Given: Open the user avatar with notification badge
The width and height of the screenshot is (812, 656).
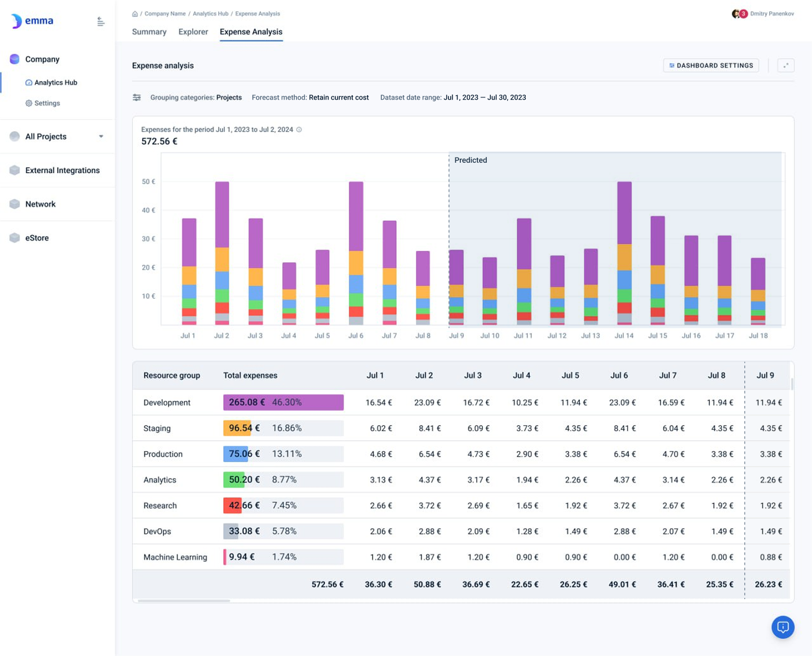Looking at the screenshot, I should click(739, 14).
